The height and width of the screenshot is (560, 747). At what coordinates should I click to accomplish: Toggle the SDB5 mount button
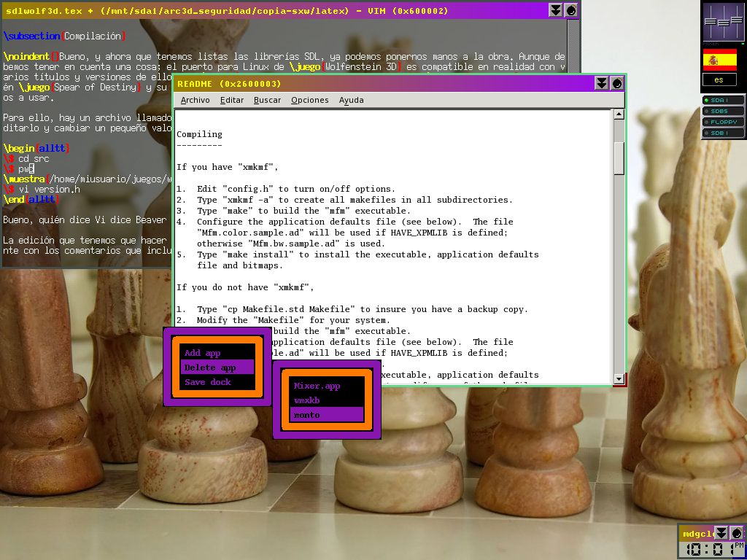(x=723, y=111)
